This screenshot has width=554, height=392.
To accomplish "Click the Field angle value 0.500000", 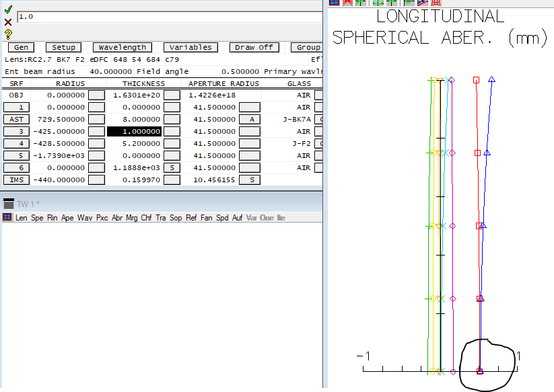I will pos(240,72).
